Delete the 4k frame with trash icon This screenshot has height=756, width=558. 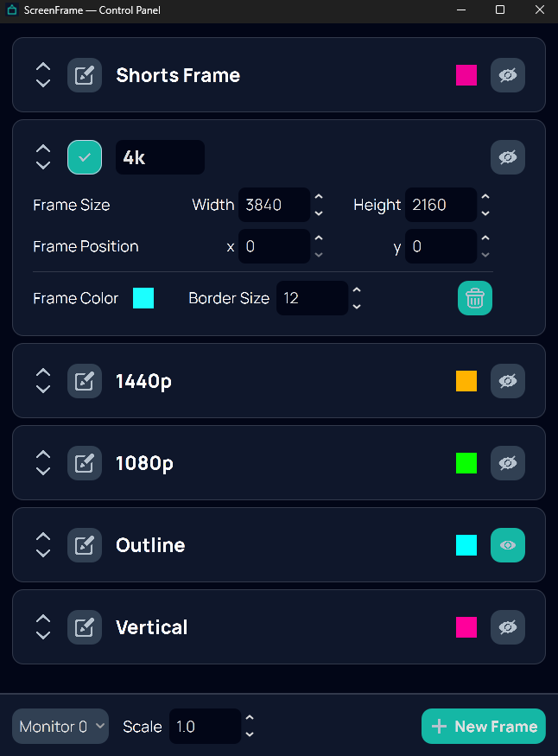(x=474, y=298)
